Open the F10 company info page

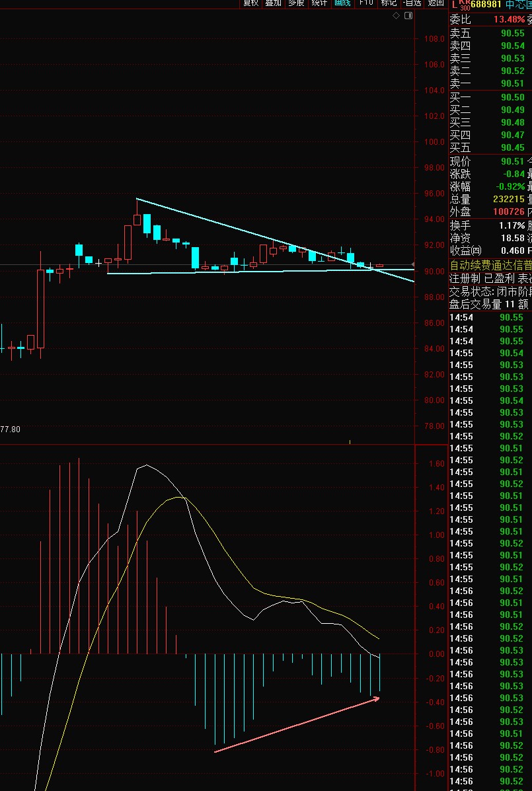(365, 3)
